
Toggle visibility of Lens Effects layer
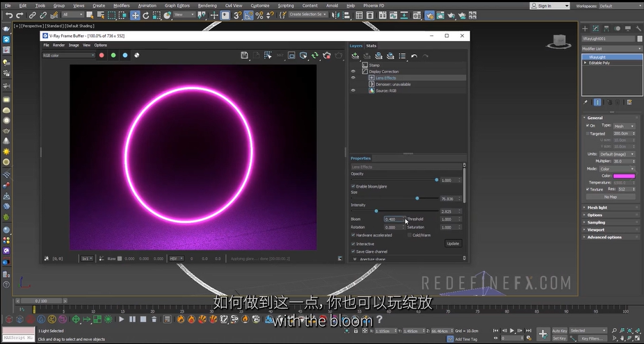pos(353,78)
